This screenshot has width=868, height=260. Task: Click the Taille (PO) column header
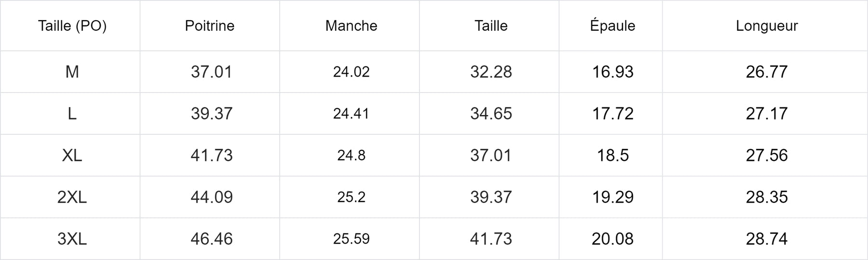(72, 26)
